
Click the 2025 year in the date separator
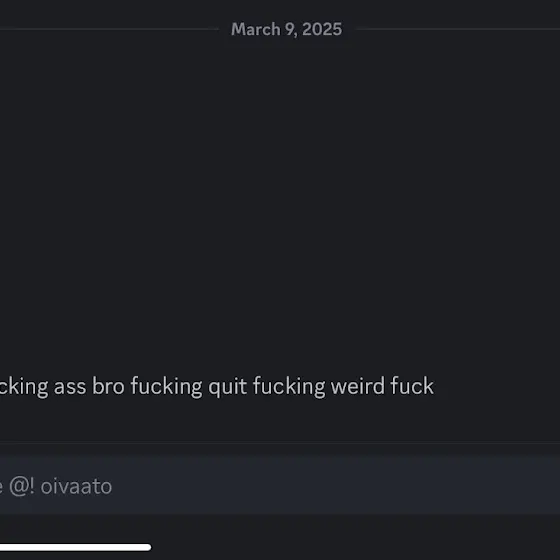point(322,29)
